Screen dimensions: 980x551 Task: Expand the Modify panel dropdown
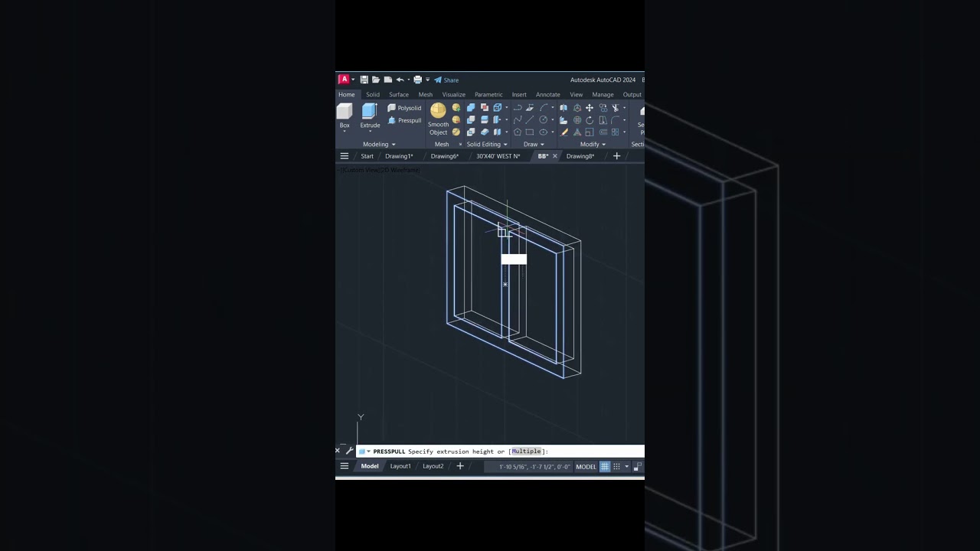(603, 144)
